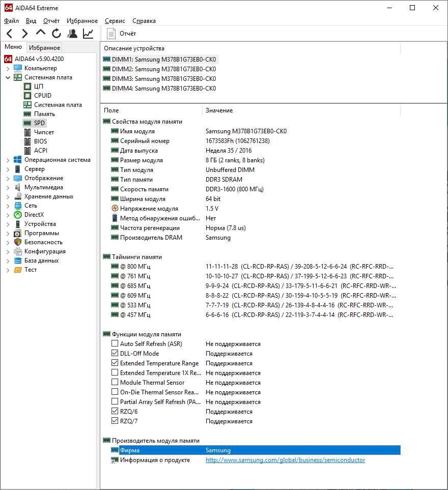Open the ACPI tree item
The height and width of the screenshot is (490, 448).
(x=41, y=150)
